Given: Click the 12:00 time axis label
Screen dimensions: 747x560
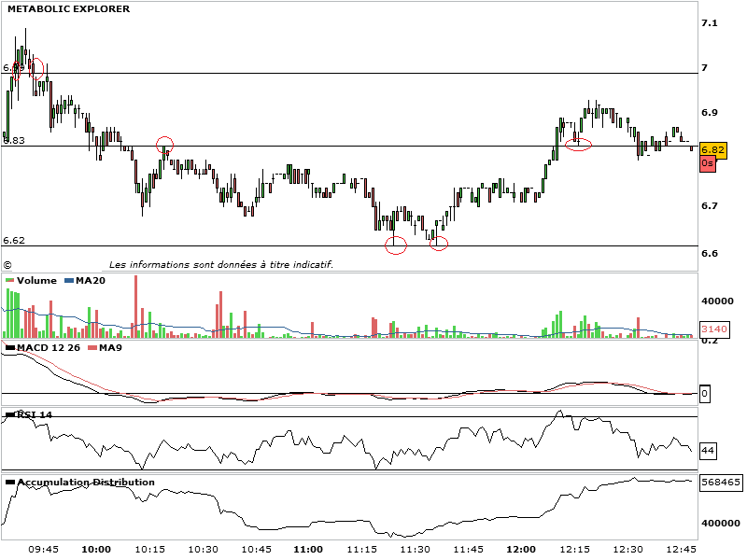Looking at the screenshot, I should pos(521,550).
